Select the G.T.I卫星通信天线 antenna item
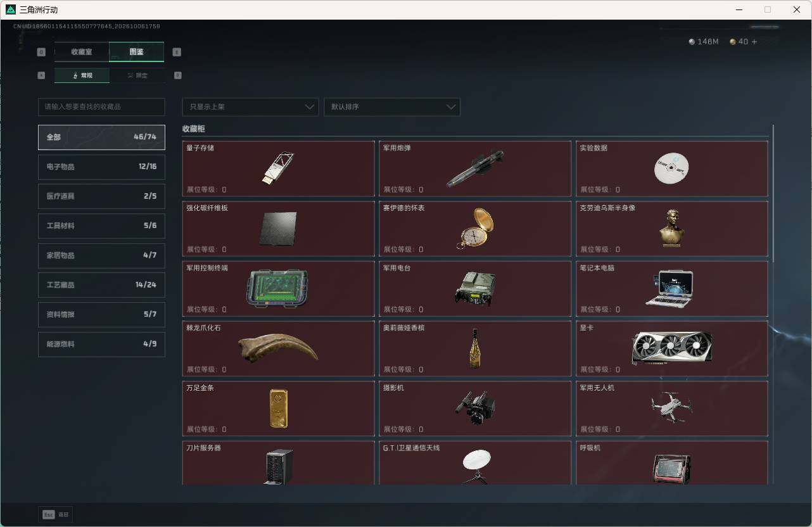 pyautogui.click(x=475, y=463)
